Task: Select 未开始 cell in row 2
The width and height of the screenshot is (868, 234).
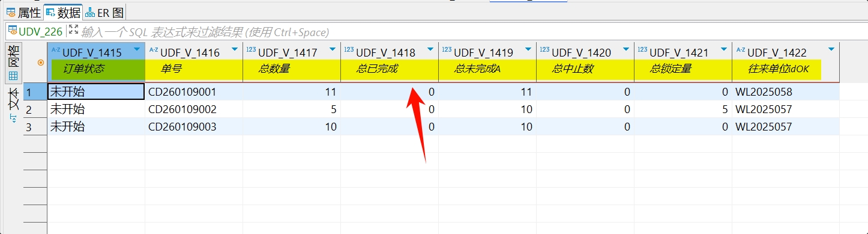Action: pos(96,109)
